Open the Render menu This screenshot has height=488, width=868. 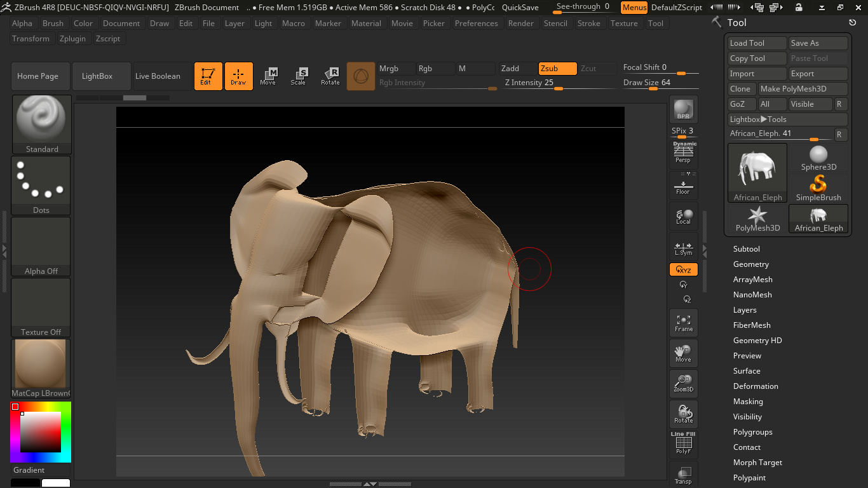point(521,24)
